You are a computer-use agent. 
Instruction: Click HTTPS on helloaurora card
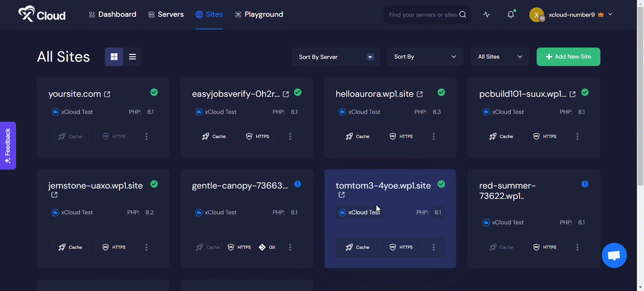[x=401, y=137]
